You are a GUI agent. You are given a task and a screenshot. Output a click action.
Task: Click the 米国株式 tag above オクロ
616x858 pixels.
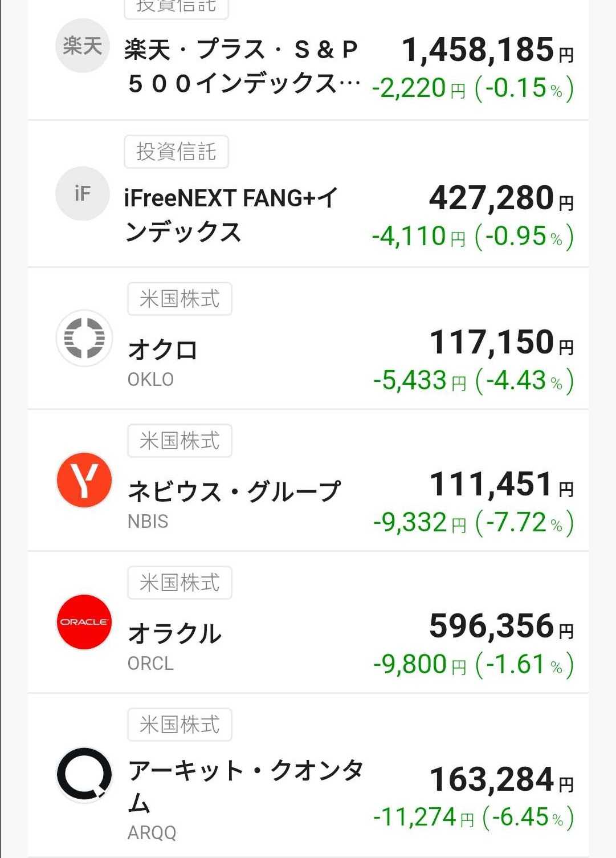[x=180, y=299]
